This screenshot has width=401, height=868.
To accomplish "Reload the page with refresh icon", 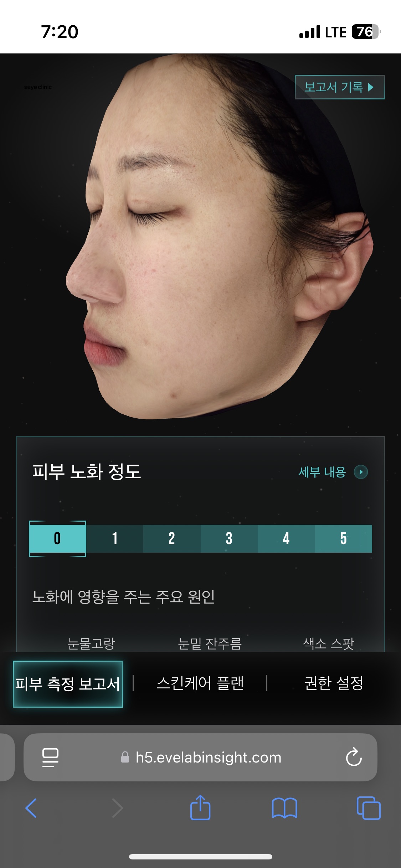I will point(354,757).
